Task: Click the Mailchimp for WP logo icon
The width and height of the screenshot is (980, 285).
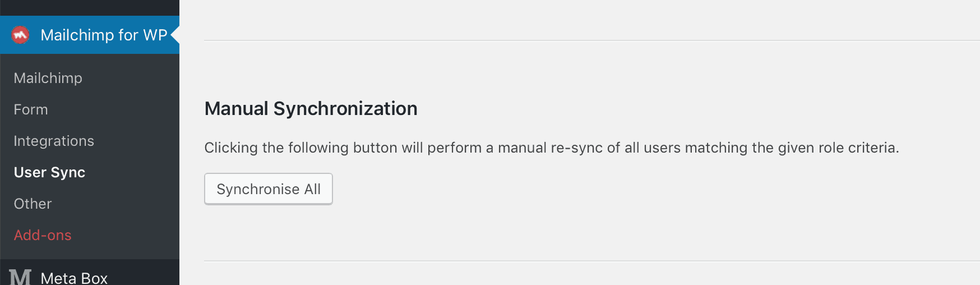Action: click(x=20, y=35)
